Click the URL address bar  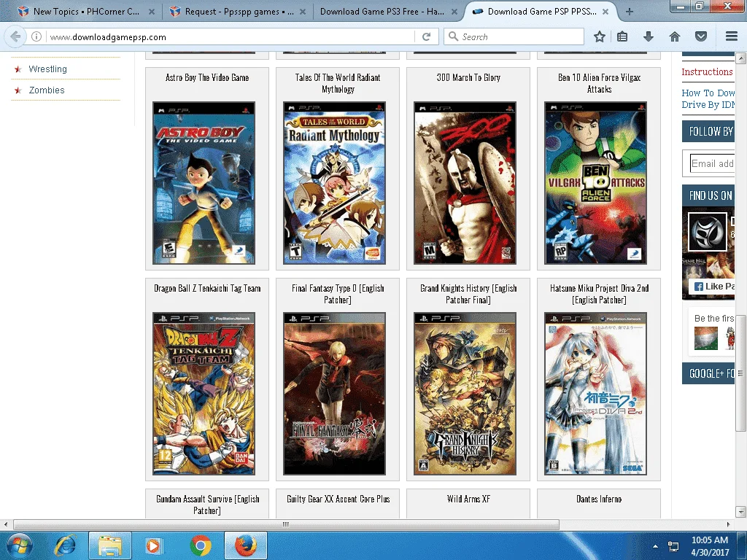click(x=231, y=36)
